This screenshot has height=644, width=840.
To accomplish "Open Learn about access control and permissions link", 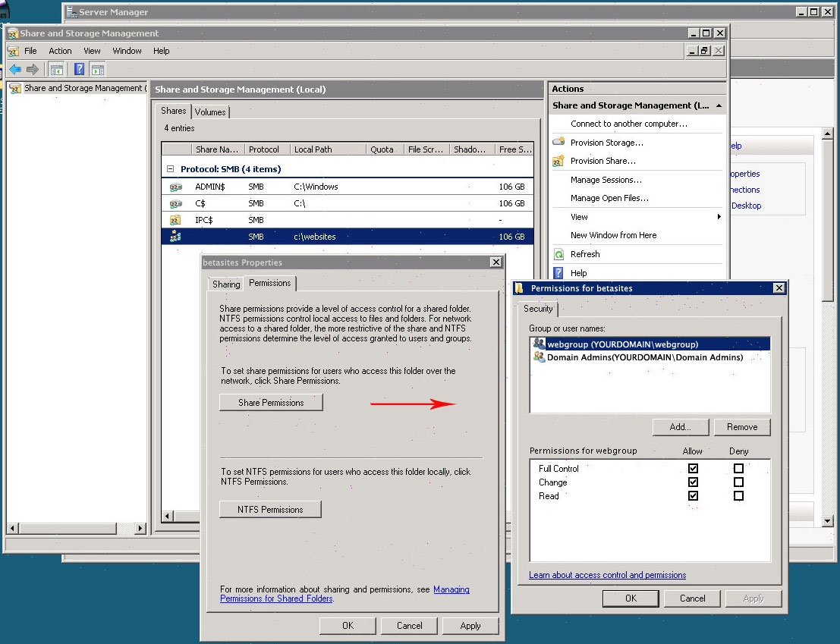I will 608,575.
